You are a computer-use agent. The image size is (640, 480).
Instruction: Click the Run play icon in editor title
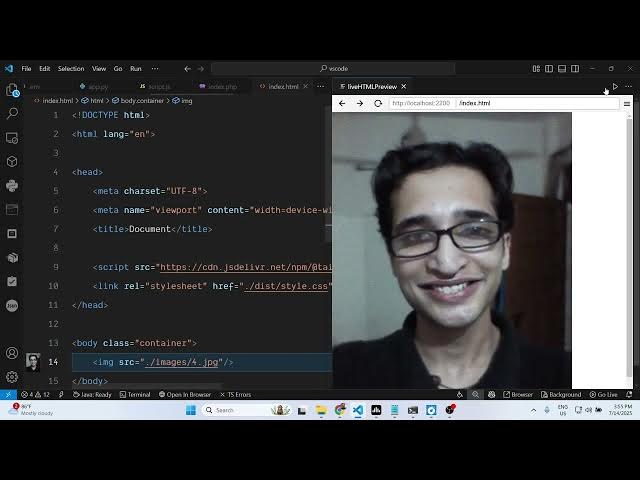pos(615,87)
